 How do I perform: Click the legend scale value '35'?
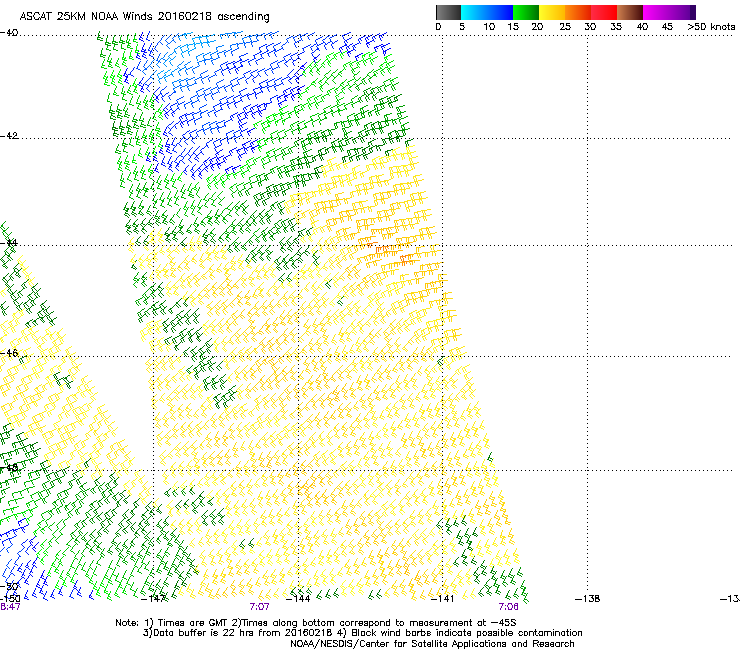coord(616,27)
